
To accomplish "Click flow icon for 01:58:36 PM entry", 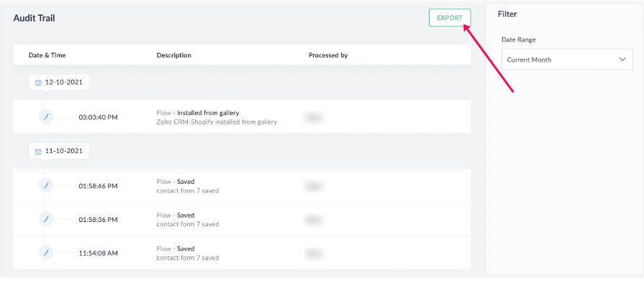I will (x=45, y=219).
